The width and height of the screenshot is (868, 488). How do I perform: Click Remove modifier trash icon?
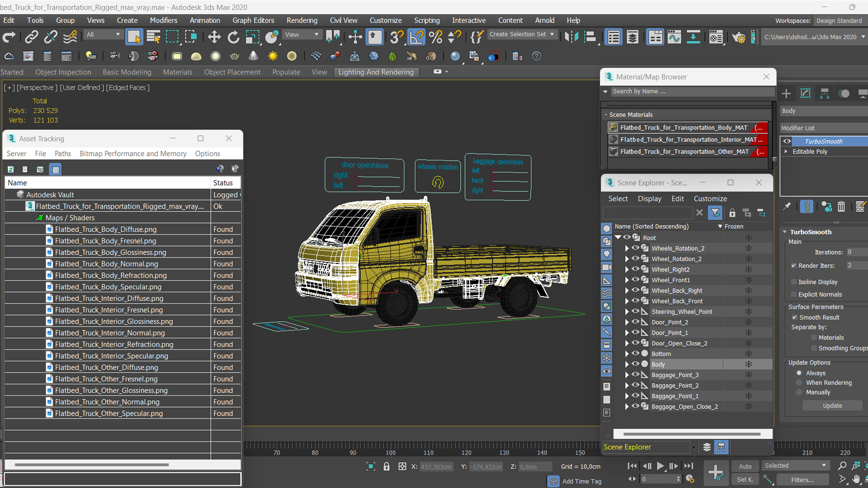841,206
